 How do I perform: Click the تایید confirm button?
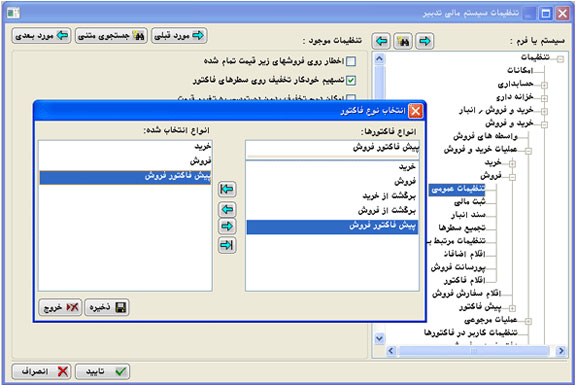tap(102, 371)
